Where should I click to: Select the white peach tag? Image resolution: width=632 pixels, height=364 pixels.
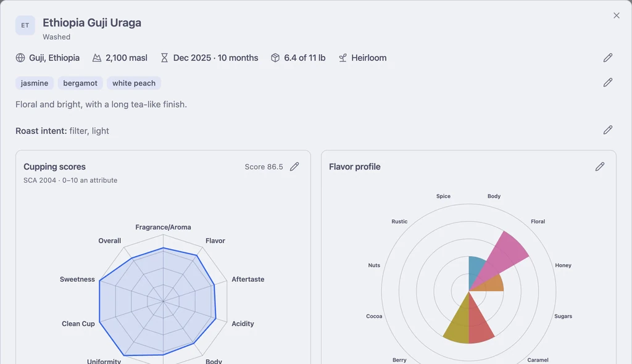pyautogui.click(x=134, y=83)
